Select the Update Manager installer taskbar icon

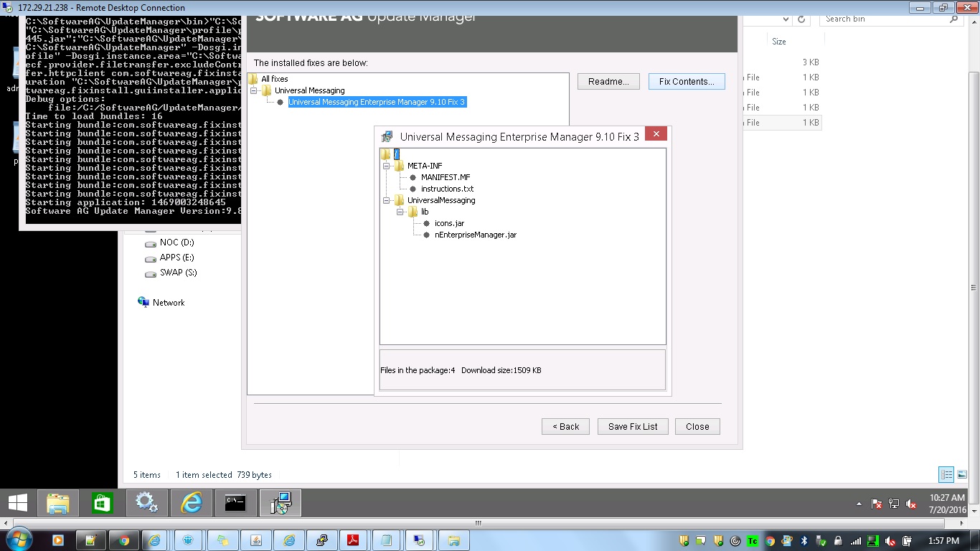click(x=280, y=503)
